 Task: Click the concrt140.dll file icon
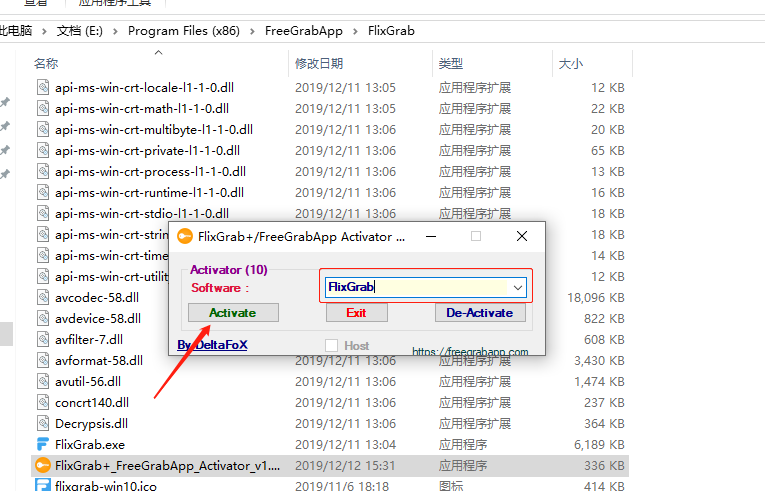click(x=43, y=402)
